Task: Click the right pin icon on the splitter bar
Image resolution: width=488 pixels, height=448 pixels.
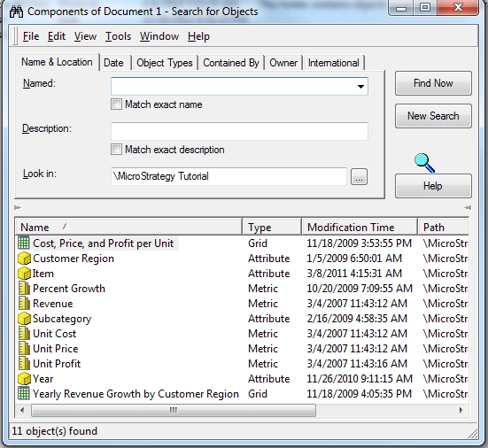Action: pos(468,207)
